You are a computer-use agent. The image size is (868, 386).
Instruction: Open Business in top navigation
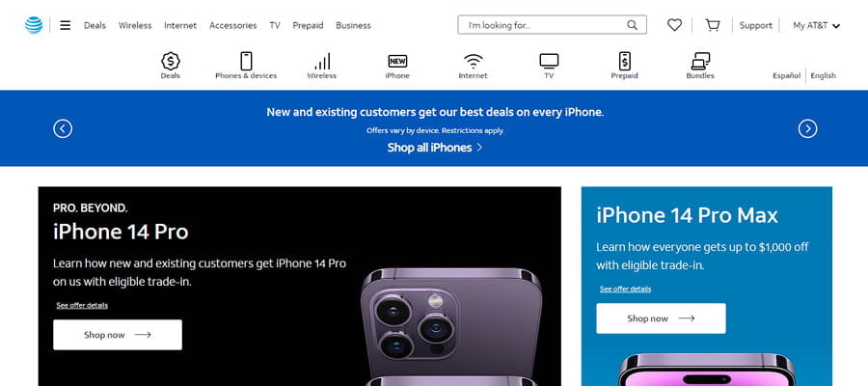coord(353,25)
